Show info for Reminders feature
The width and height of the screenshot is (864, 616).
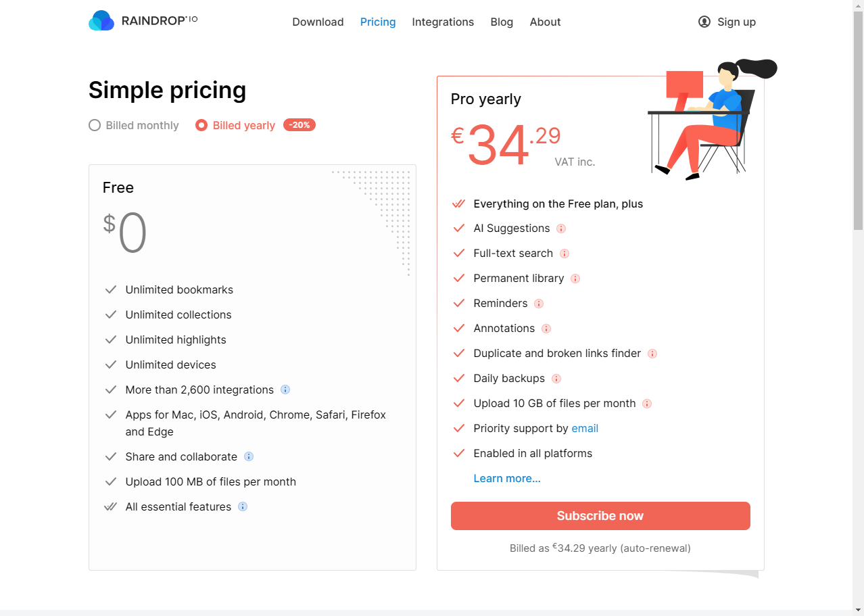(539, 304)
